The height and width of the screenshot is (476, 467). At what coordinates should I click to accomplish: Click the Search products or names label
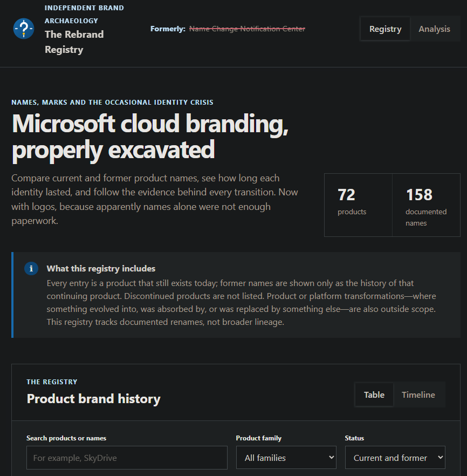pos(66,438)
